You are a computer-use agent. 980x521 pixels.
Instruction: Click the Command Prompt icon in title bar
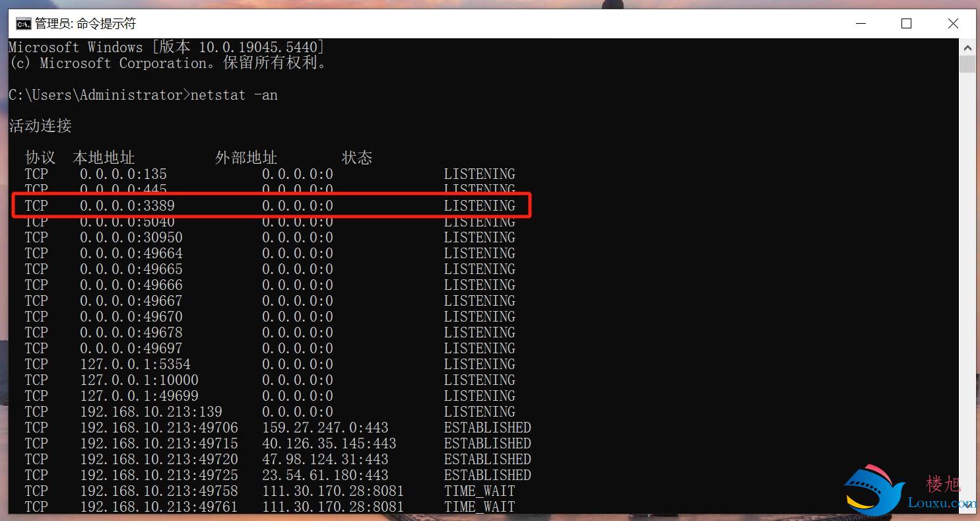click(23, 24)
